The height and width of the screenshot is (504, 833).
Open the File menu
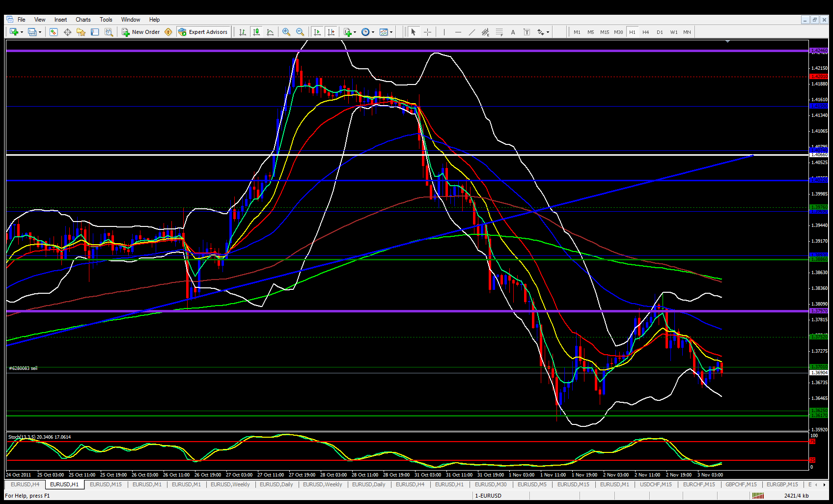coord(22,20)
